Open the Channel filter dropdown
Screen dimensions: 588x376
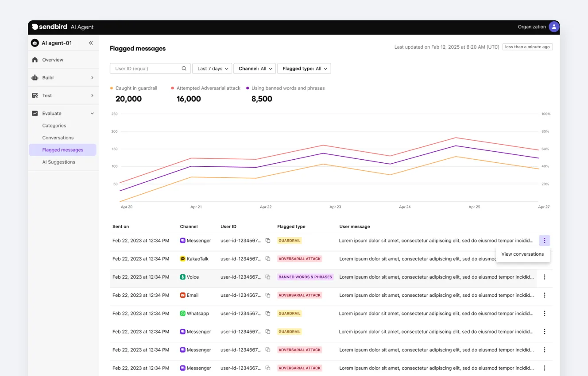tap(254, 69)
